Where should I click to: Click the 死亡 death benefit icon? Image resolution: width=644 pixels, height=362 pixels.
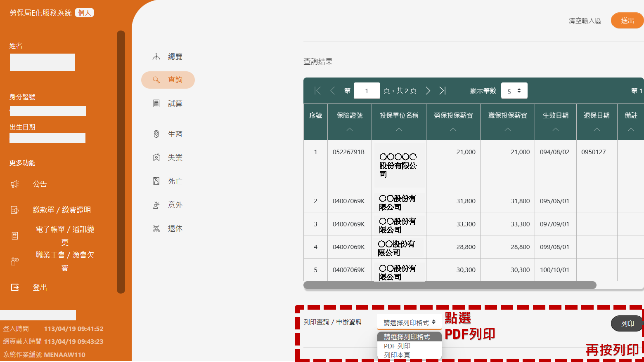click(156, 181)
